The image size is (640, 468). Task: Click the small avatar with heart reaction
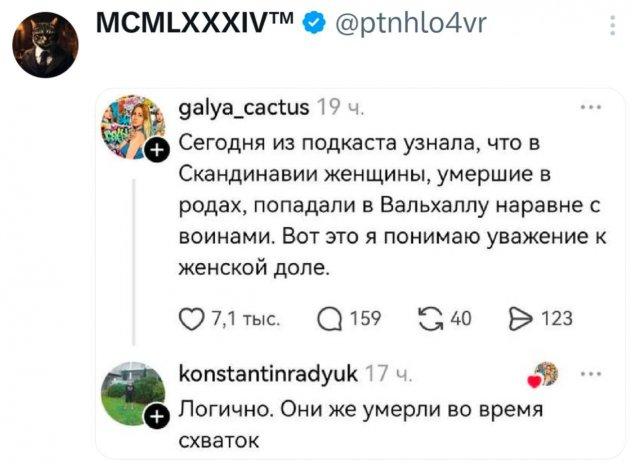544,374
